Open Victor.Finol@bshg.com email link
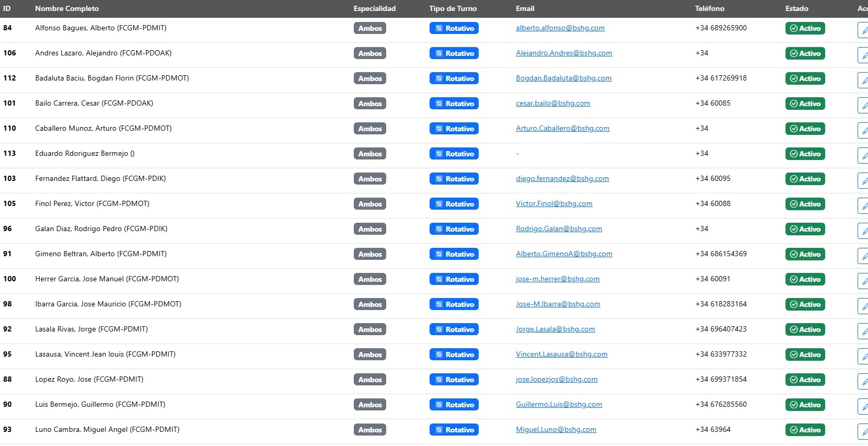Viewport: 868px width, 446px height. (554, 204)
